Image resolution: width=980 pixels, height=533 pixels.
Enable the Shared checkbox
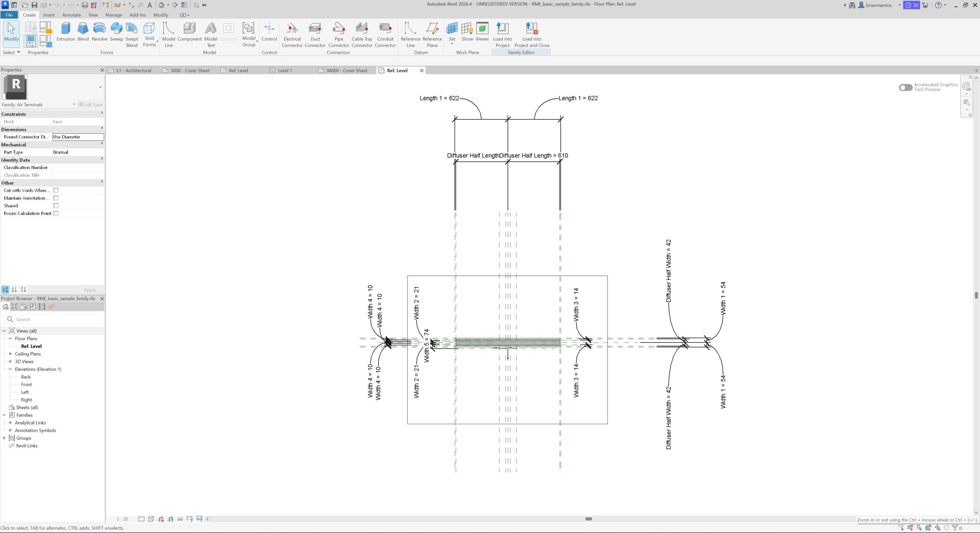tap(56, 205)
